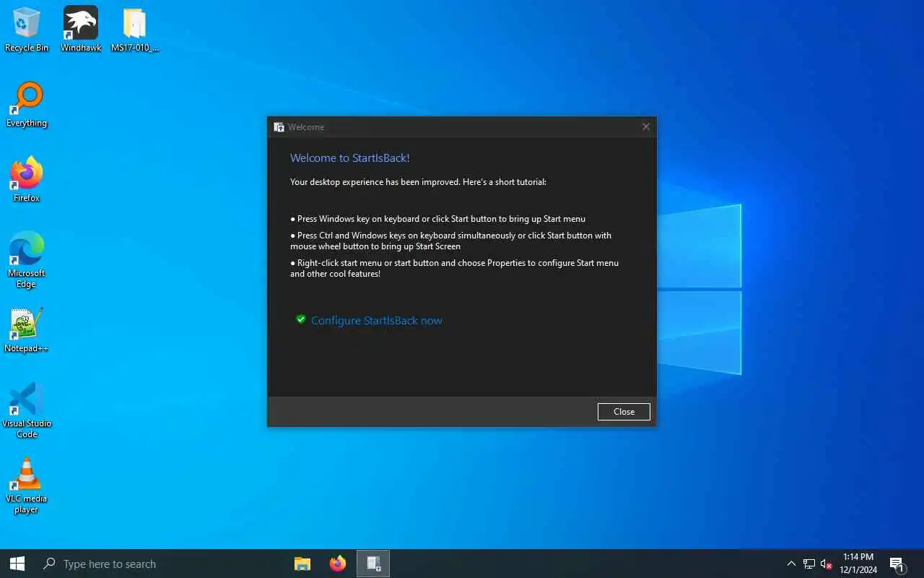The width and height of the screenshot is (924, 578).
Task: Click the Welcome dialog title bar icon
Action: pos(279,127)
